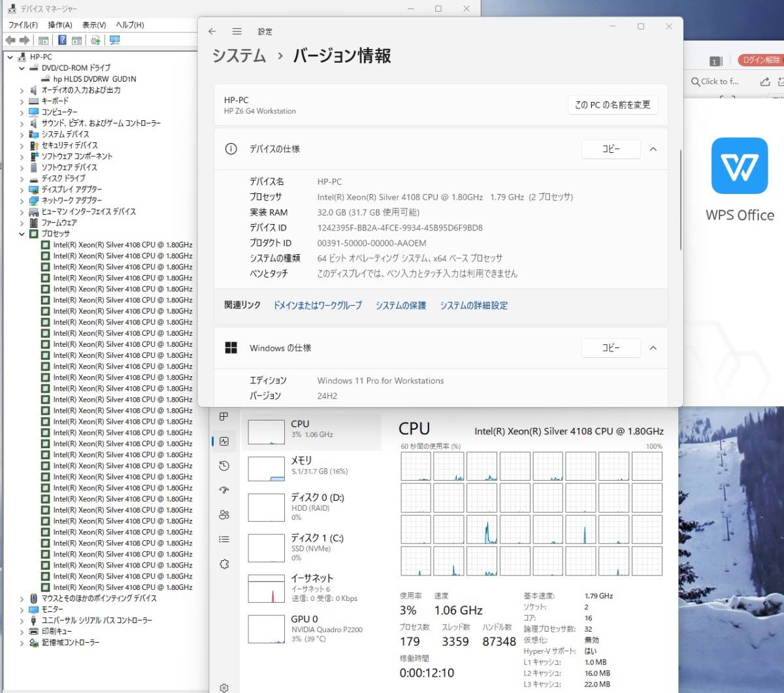
Task: Open the ヘルプ(H) menu
Action: coord(130,25)
